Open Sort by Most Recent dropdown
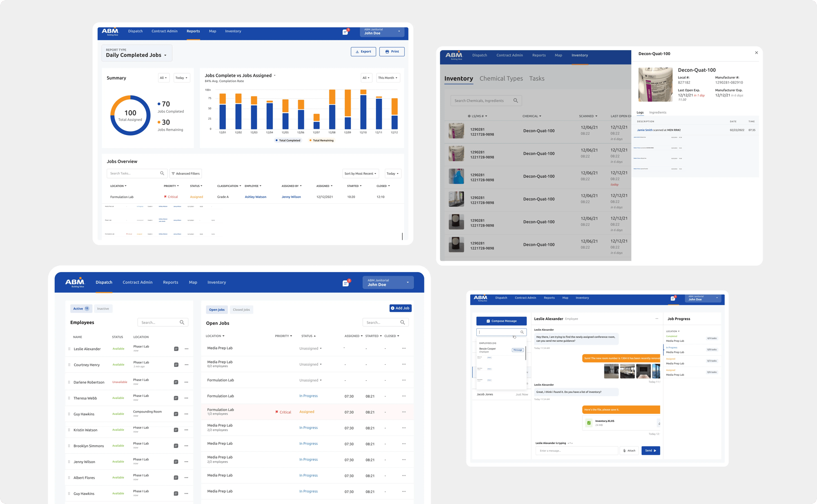The width and height of the screenshot is (817, 504). coord(360,174)
